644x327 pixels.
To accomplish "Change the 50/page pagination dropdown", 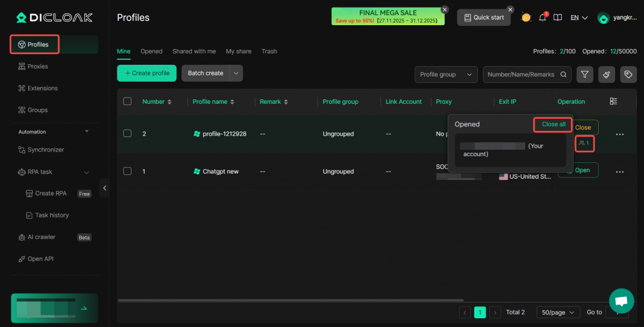I will (x=558, y=312).
